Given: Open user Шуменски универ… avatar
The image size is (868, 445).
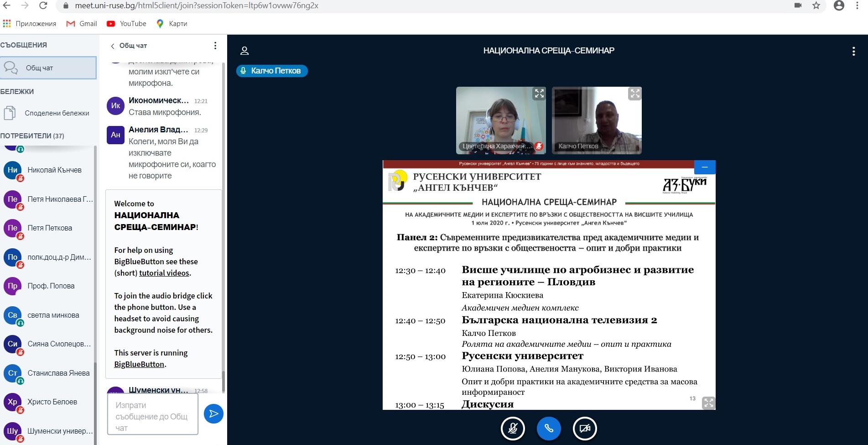Looking at the screenshot, I should (13, 431).
